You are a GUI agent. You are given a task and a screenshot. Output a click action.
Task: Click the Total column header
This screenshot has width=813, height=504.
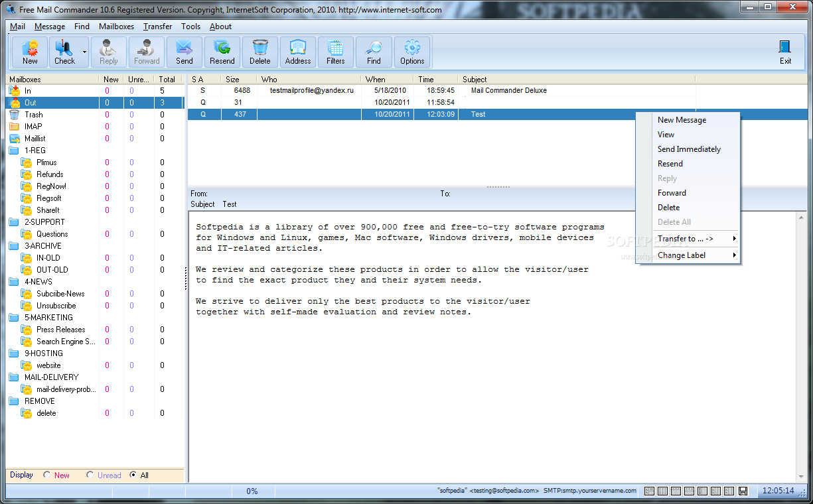[167, 80]
